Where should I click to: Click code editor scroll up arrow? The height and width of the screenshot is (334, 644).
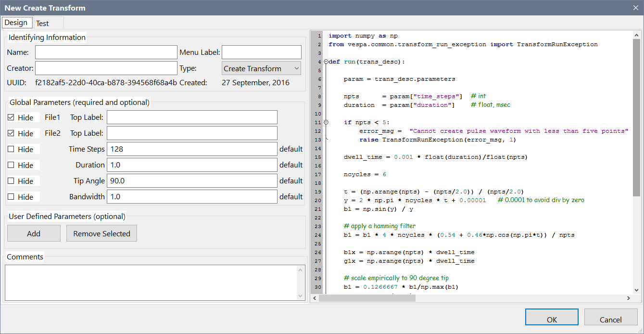pos(636,36)
